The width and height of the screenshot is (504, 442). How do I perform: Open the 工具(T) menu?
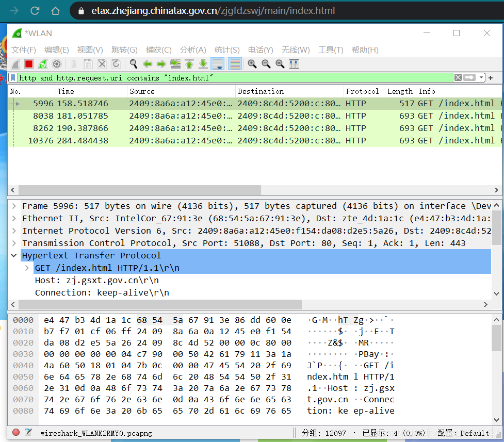click(331, 50)
